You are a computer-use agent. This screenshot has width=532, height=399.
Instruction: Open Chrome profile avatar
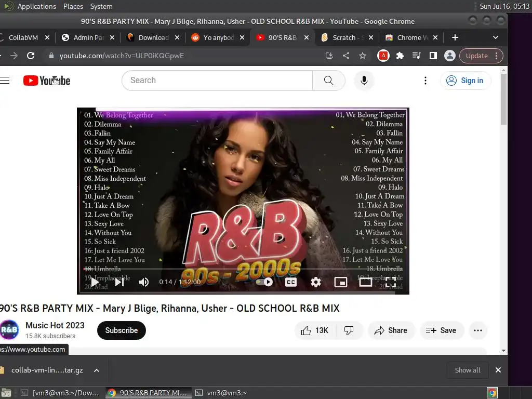449,56
